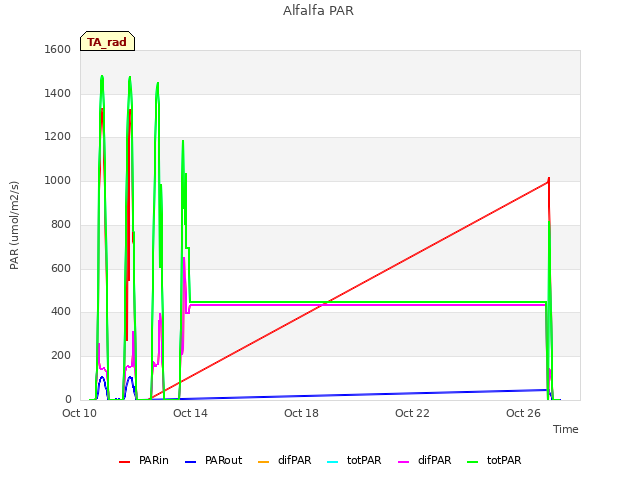Click the green totPAR peak near Oct 14
Screen dimensions: 640x480
click(183, 141)
